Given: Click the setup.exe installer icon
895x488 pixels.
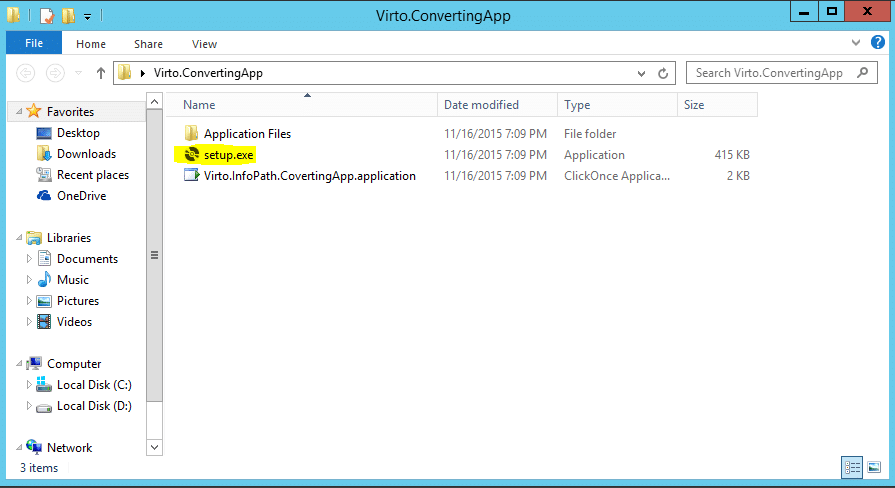Looking at the screenshot, I should 191,155.
